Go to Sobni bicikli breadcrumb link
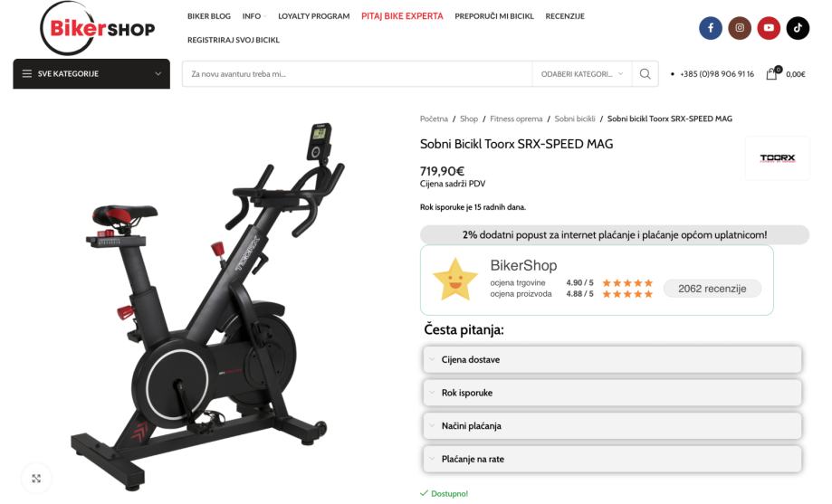Image resolution: width=832 pixels, height=504 pixels. 575,119
